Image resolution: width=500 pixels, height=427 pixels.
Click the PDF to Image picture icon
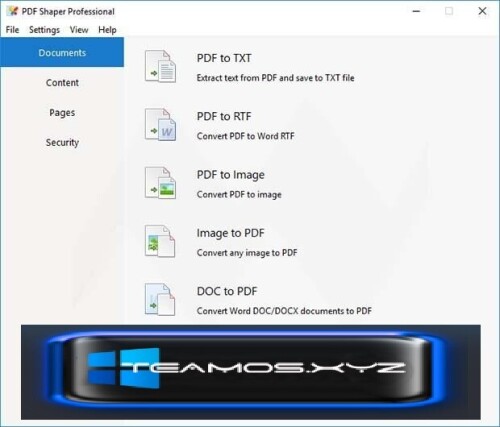pyautogui.click(x=160, y=183)
